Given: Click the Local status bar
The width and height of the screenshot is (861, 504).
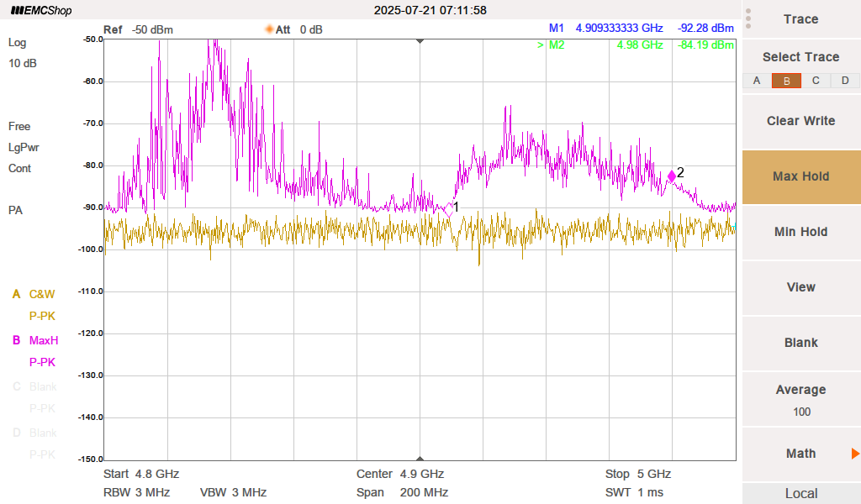Looking at the screenshot, I should coord(800,493).
